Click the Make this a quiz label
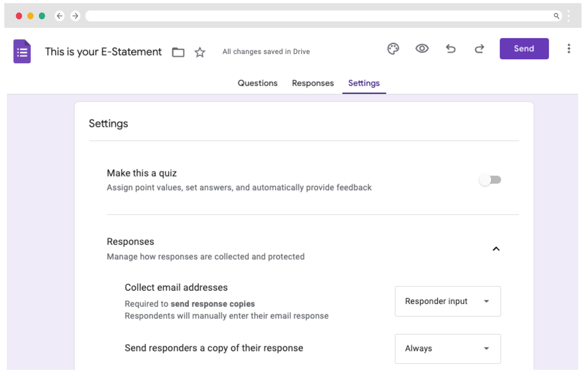The width and height of the screenshot is (588, 376). pyautogui.click(x=142, y=173)
